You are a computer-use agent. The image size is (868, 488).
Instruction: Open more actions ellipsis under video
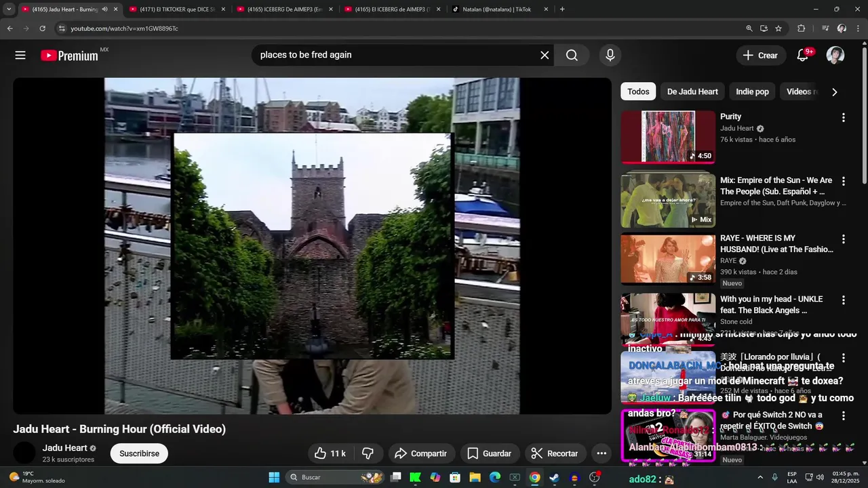tap(601, 453)
